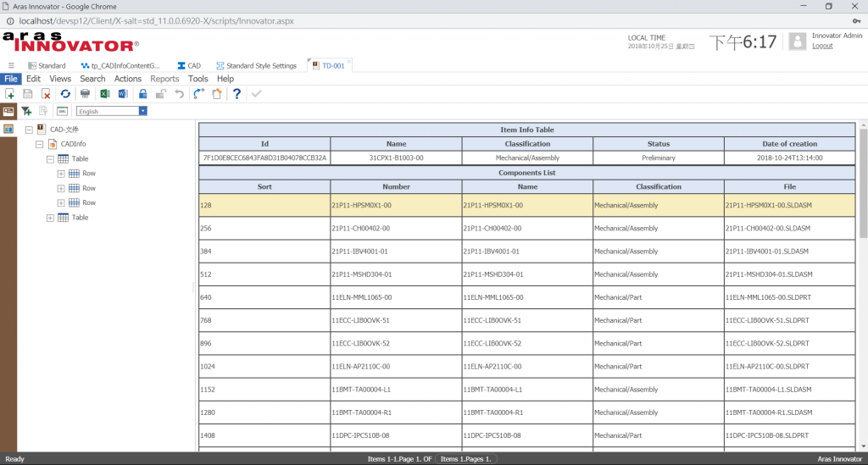Open the Actions menu
The width and height of the screenshot is (868, 465).
point(128,79)
